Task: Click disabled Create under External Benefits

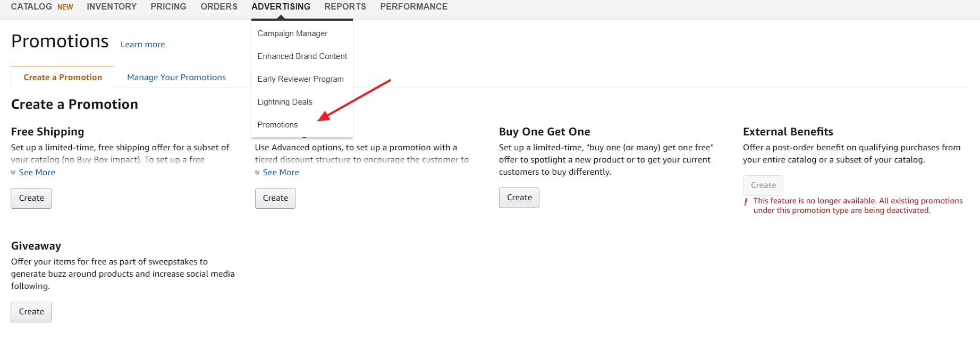Action: click(x=763, y=185)
